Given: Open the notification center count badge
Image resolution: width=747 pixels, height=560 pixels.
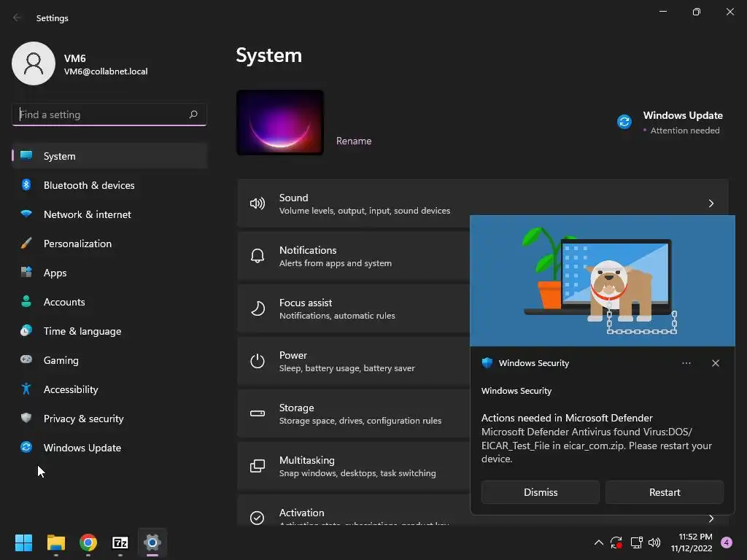Looking at the screenshot, I should pos(727,542).
